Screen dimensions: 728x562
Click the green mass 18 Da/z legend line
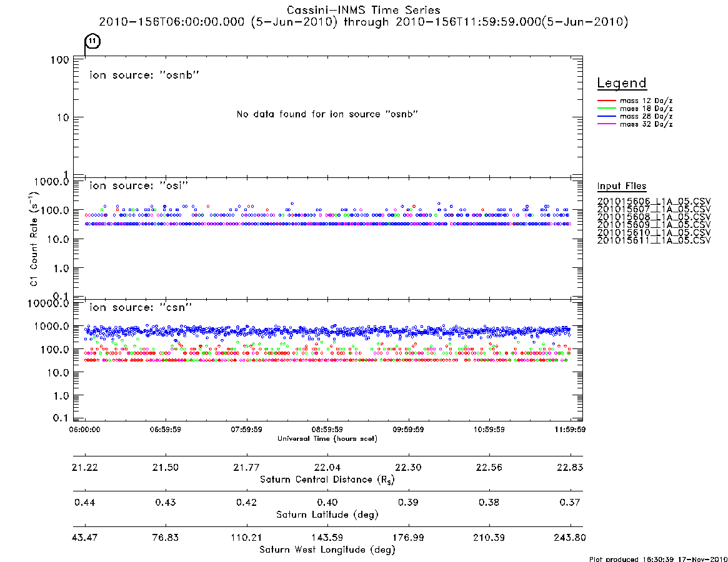tap(606, 109)
